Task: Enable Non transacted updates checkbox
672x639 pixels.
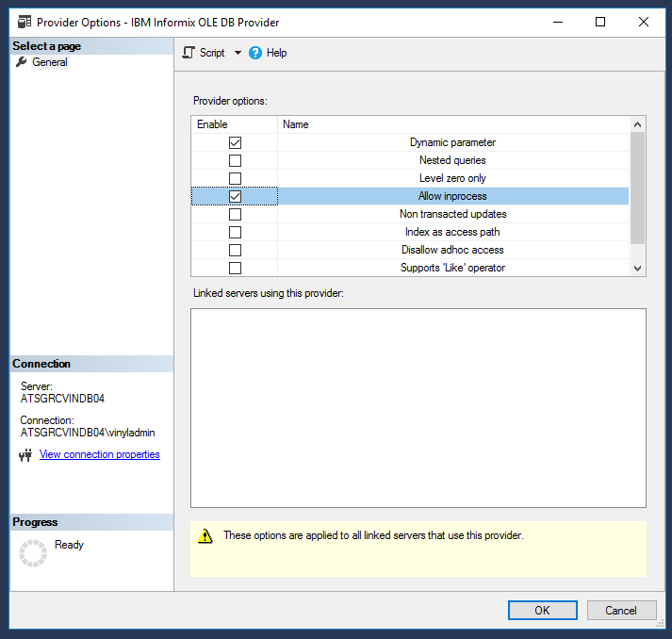Action: [x=235, y=214]
